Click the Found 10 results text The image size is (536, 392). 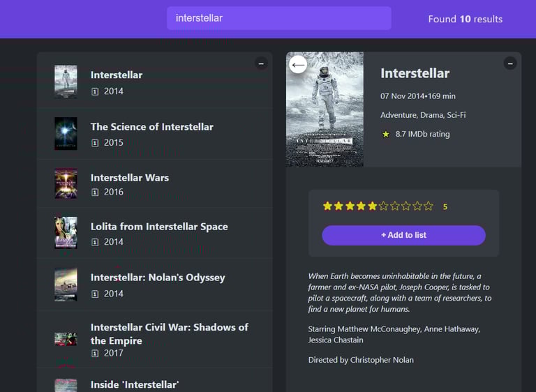point(466,19)
